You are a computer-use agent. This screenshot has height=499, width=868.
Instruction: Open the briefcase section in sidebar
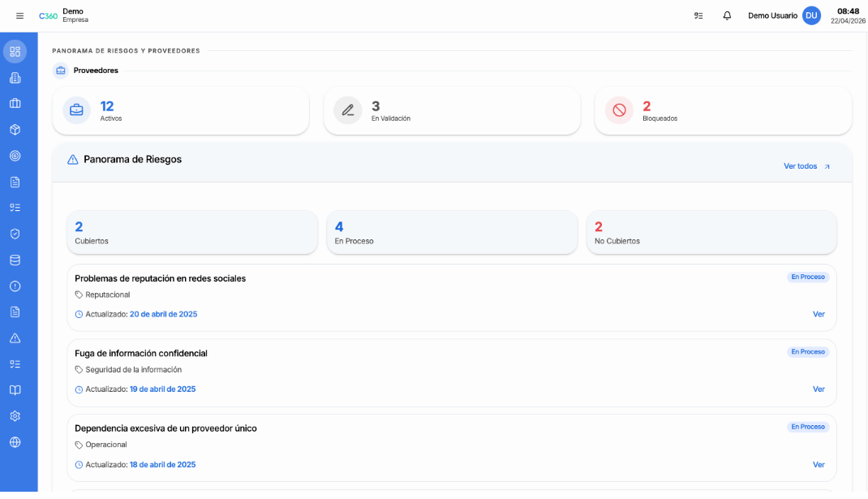15,104
